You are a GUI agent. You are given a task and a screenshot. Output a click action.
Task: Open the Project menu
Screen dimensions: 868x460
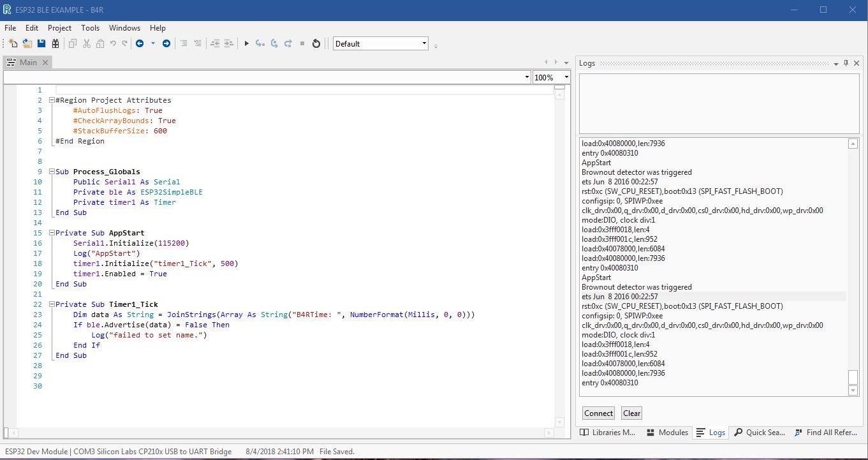(x=59, y=27)
